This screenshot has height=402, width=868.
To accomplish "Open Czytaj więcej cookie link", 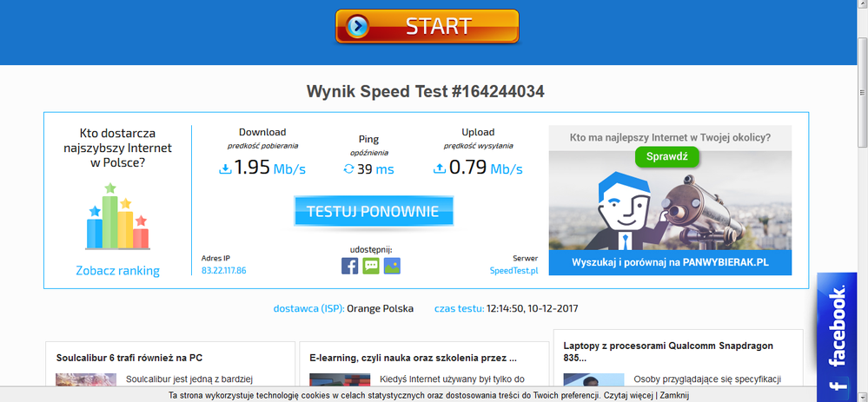I will pyautogui.click(x=628, y=395).
